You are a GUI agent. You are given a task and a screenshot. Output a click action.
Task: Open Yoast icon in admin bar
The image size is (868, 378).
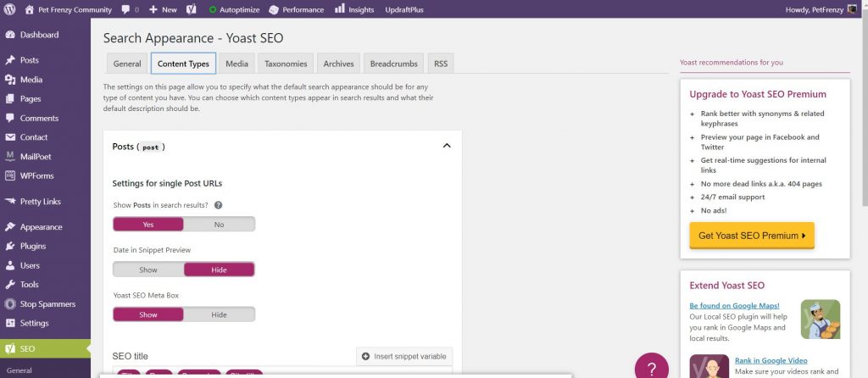click(192, 9)
